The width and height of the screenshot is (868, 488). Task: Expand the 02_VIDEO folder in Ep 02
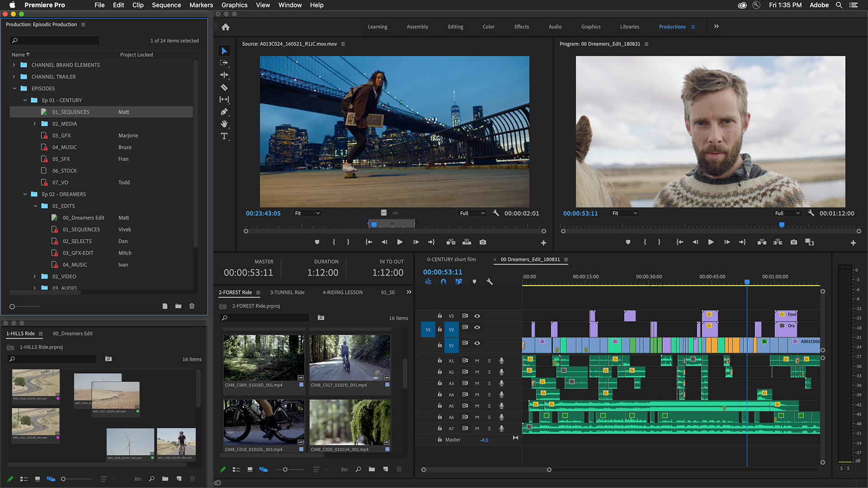pyautogui.click(x=34, y=276)
